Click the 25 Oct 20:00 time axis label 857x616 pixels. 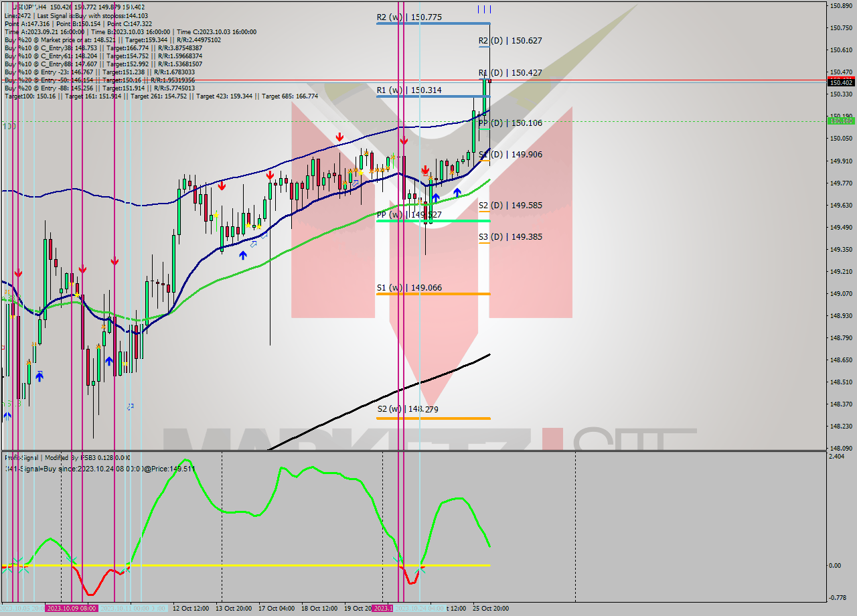click(491, 608)
